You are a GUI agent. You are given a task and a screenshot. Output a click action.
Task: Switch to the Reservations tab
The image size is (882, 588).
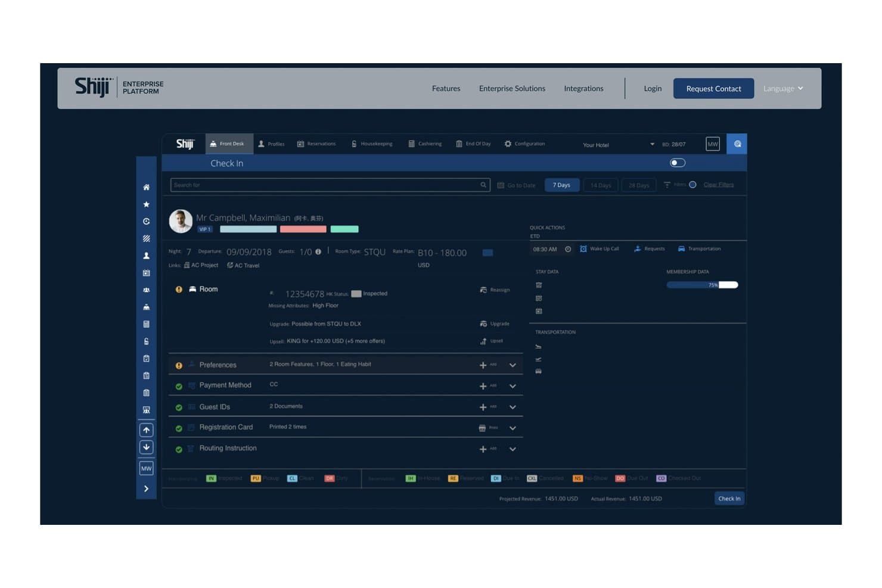point(316,144)
